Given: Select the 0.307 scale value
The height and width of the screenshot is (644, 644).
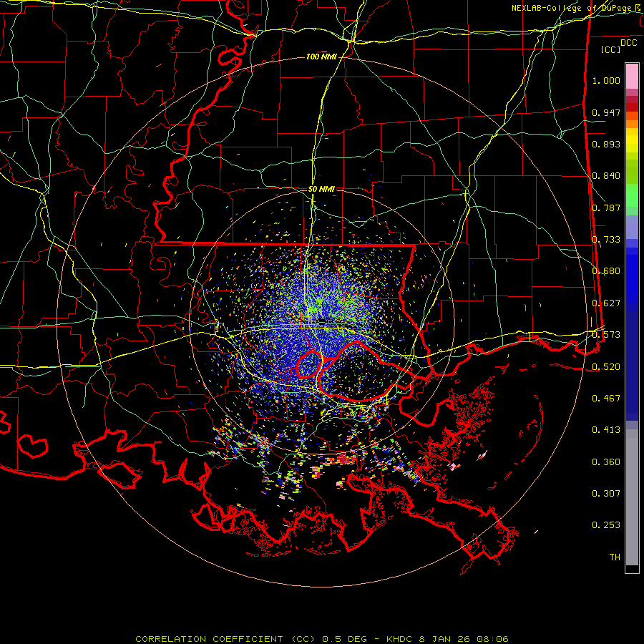Looking at the screenshot, I should pos(606,493).
